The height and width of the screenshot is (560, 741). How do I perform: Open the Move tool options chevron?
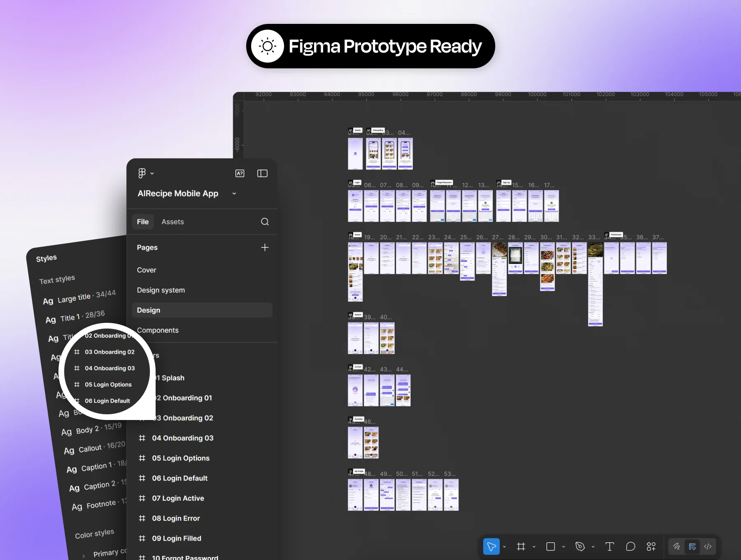[504, 547]
